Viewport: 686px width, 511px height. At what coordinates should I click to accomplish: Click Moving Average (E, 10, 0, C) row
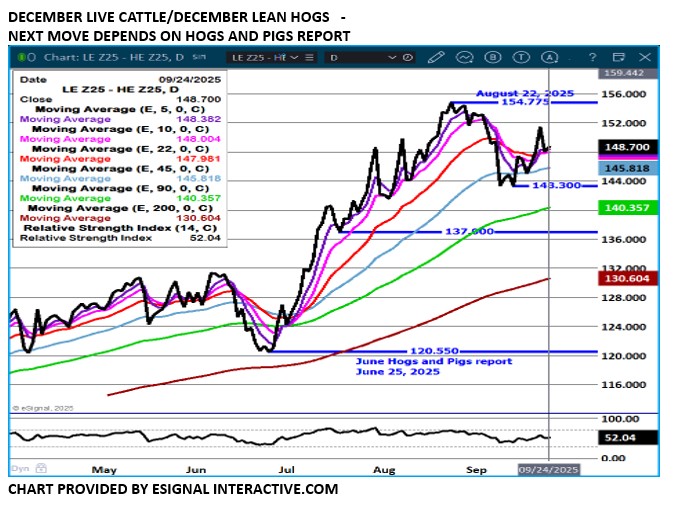(121, 129)
